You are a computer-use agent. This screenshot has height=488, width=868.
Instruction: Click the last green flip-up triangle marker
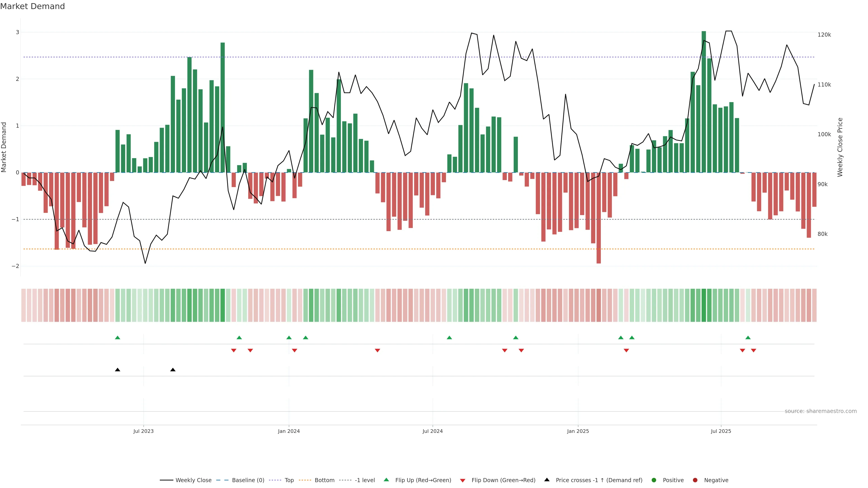pyautogui.click(x=748, y=338)
